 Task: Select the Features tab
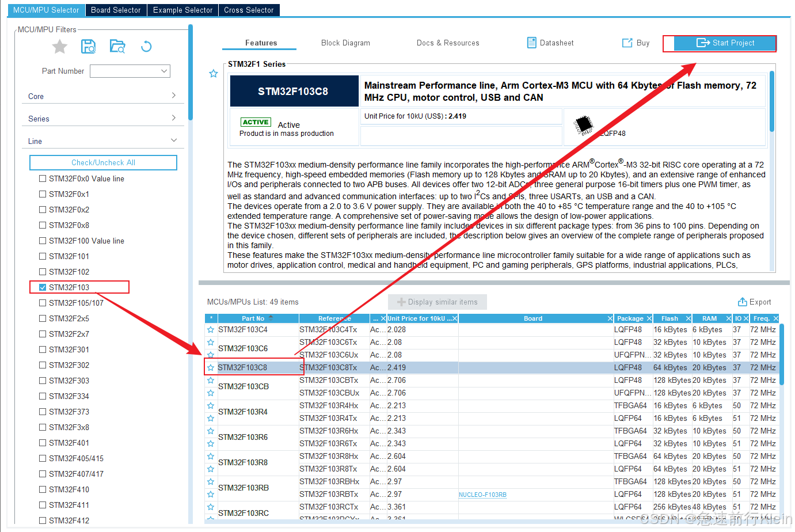coord(261,43)
